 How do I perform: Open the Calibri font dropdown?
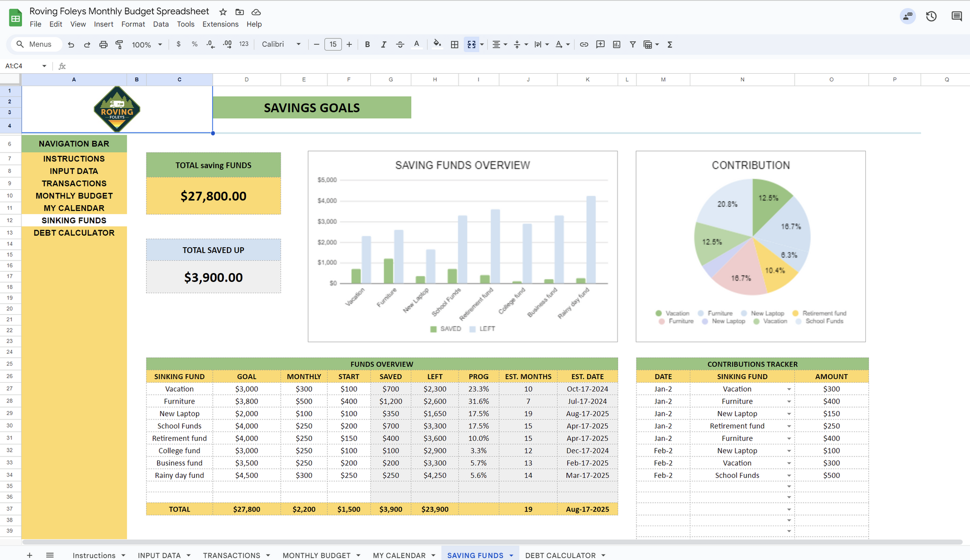point(282,44)
